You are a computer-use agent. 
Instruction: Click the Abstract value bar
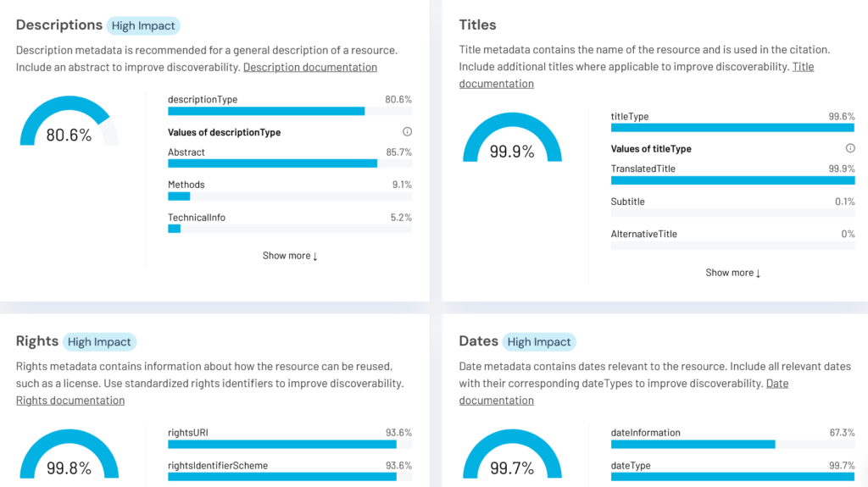290,163
